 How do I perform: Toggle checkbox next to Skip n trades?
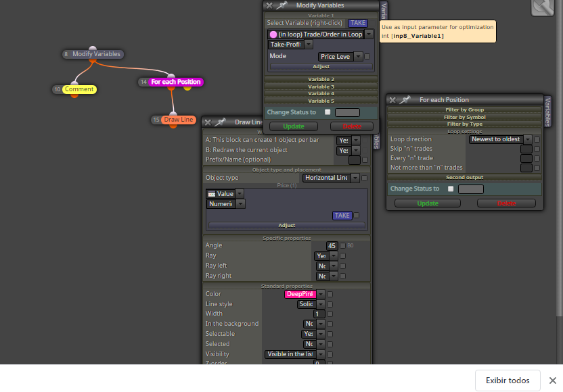point(537,149)
